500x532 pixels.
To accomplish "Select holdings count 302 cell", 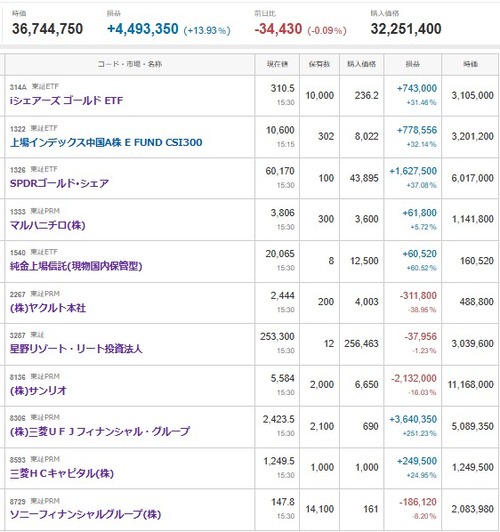I will point(326,136).
